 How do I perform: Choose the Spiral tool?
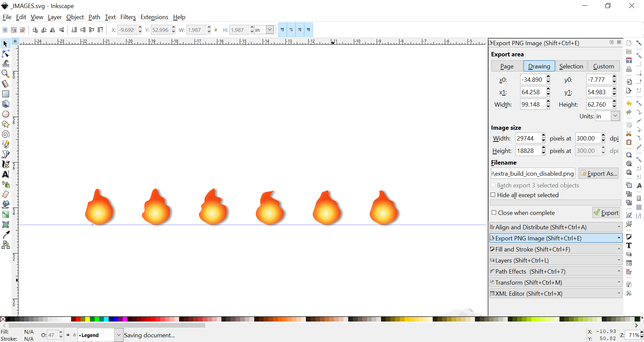6,134
